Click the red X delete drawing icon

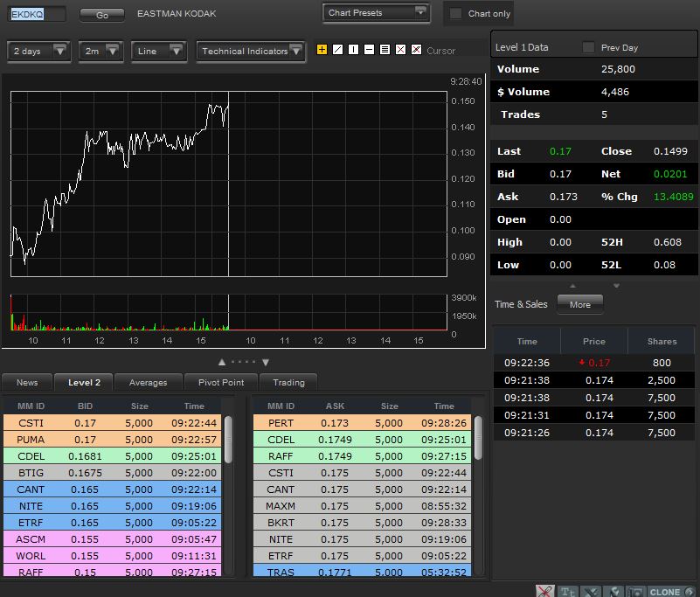[x=400, y=51]
